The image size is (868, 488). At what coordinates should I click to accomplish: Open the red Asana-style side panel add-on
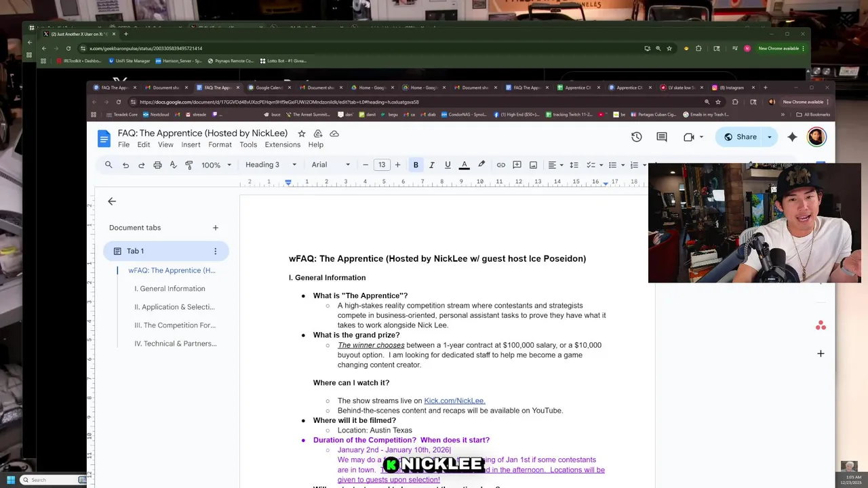point(821,326)
